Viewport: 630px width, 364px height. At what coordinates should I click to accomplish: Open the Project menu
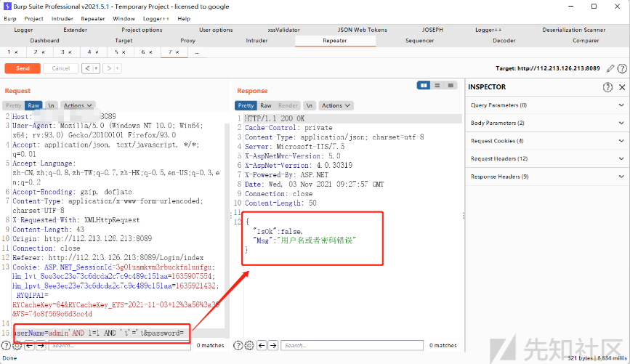(33, 18)
